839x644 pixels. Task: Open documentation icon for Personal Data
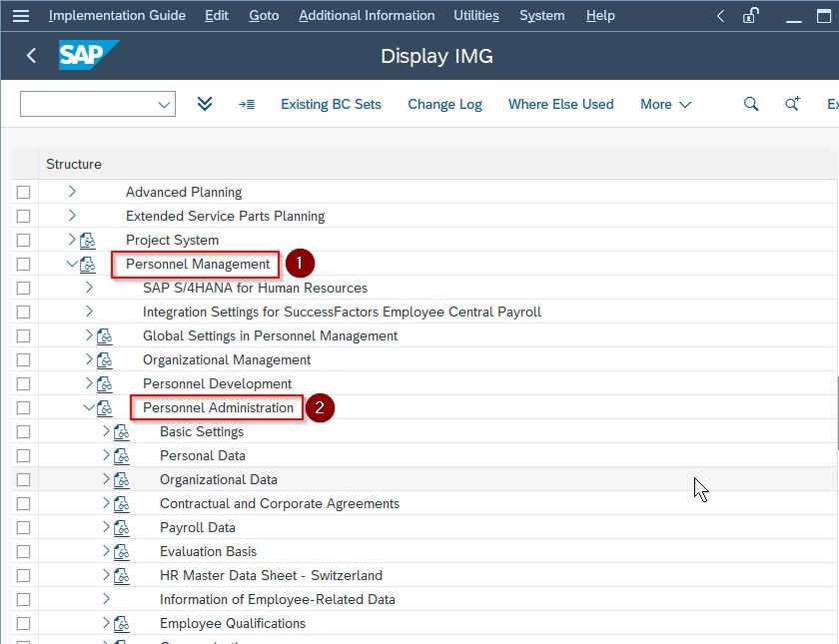122,456
